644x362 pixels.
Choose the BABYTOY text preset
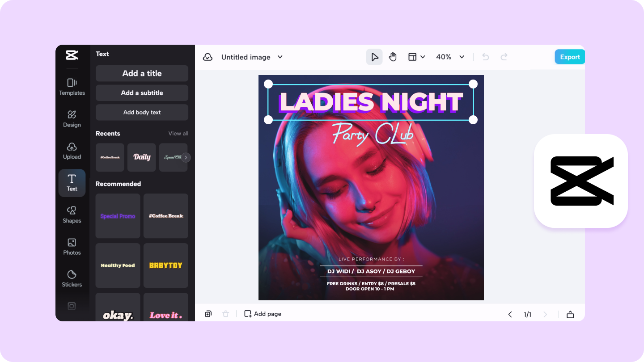coord(166,265)
